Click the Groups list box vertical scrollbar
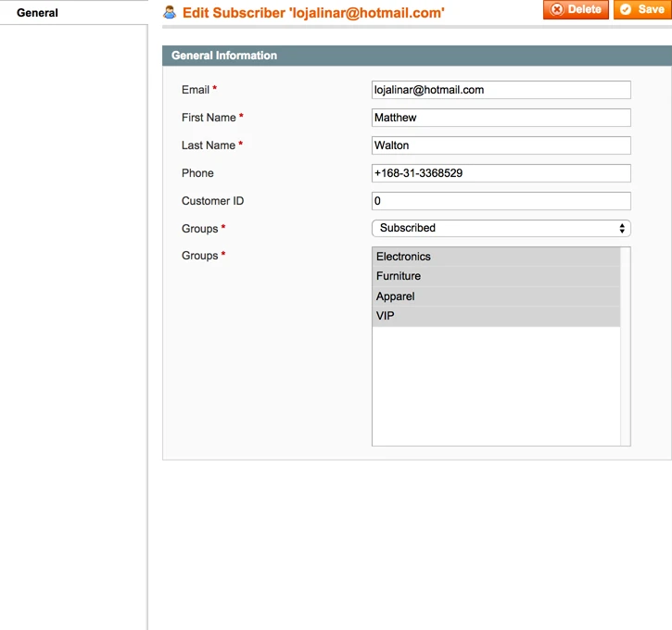 [x=626, y=346]
